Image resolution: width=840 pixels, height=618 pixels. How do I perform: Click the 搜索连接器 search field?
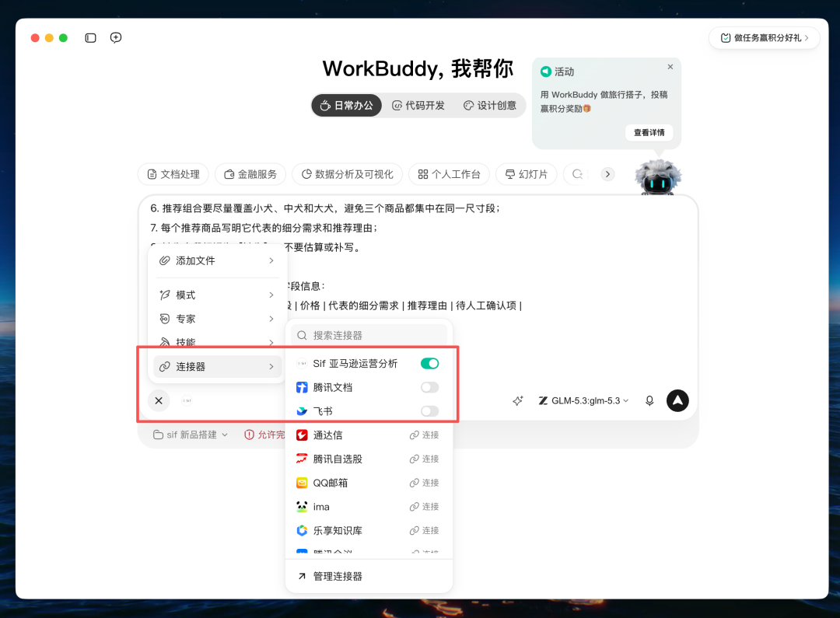[369, 335]
